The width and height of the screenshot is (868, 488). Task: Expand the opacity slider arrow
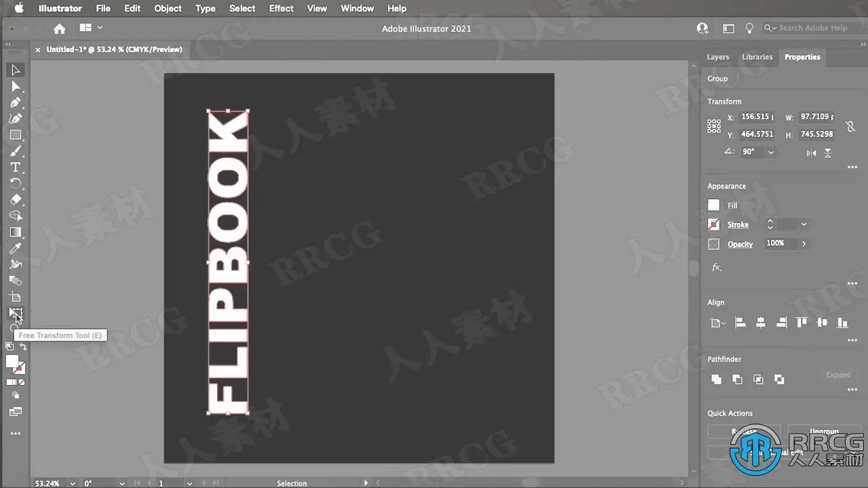[804, 244]
